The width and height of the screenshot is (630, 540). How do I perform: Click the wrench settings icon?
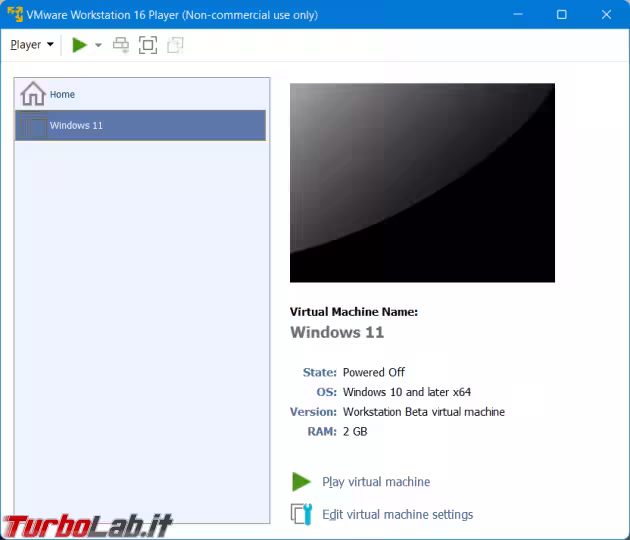(x=301, y=514)
